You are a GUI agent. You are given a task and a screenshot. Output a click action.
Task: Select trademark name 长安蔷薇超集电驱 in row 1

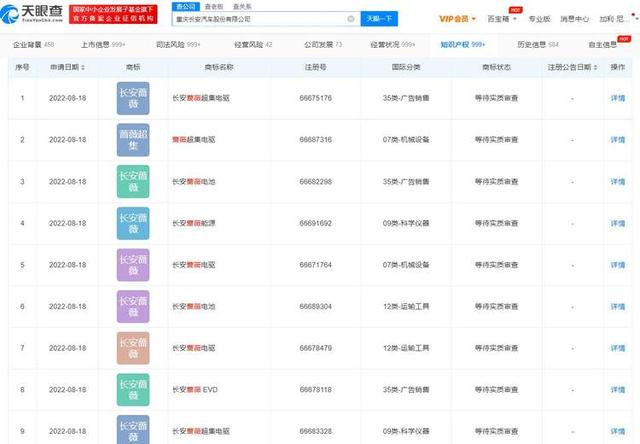201,98
